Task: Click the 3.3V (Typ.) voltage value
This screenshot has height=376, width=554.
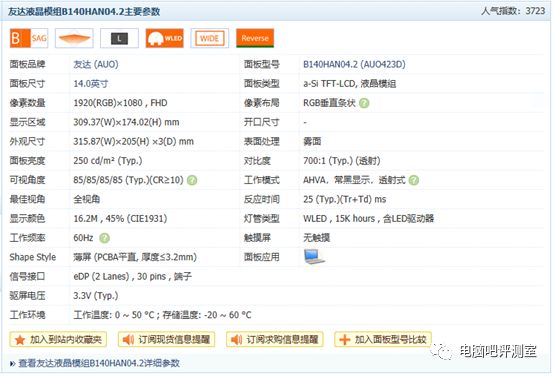Action: pyautogui.click(x=96, y=296)
